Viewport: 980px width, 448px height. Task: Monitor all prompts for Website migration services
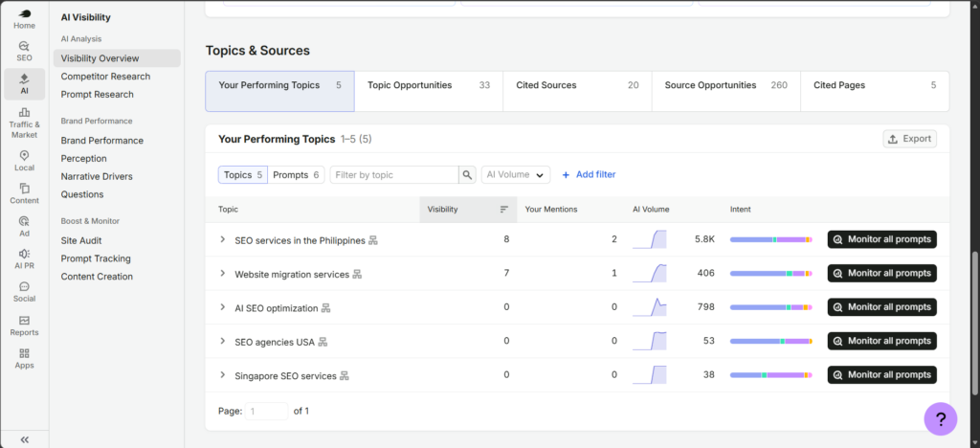[x=881, y=273]
